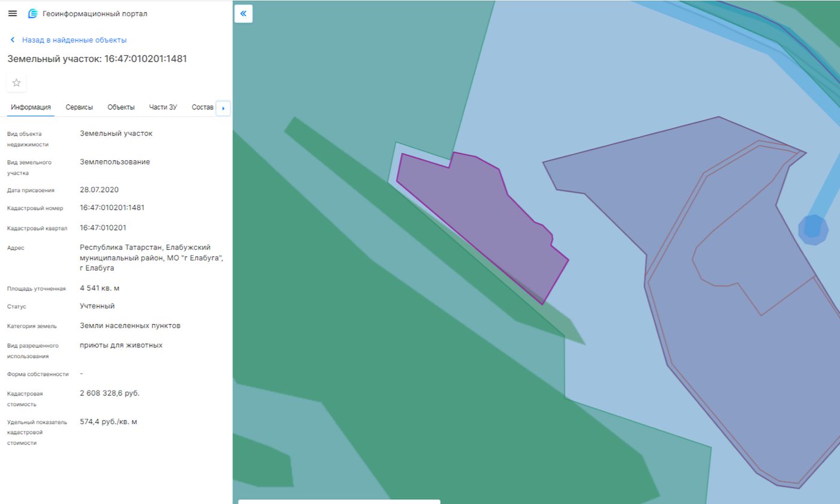
Task: Switch to the Информация tab
Action: (x=31, y=107)
